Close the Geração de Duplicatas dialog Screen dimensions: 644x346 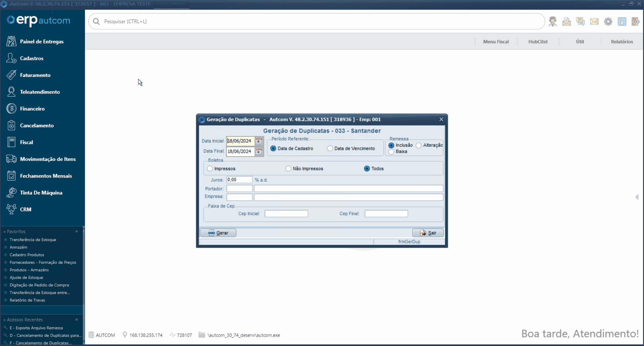click(x=441, y=119)
